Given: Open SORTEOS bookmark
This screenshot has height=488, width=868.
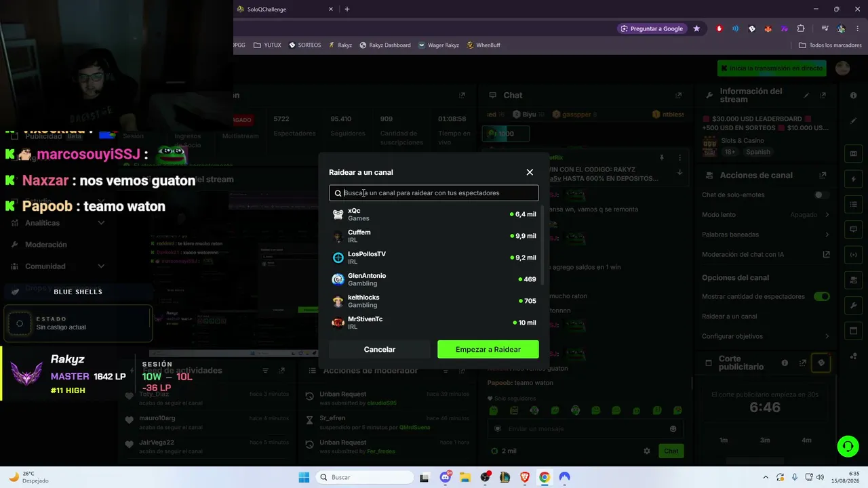Looking at the screenshot, I should pyautogui.click(x=304, y=45).
